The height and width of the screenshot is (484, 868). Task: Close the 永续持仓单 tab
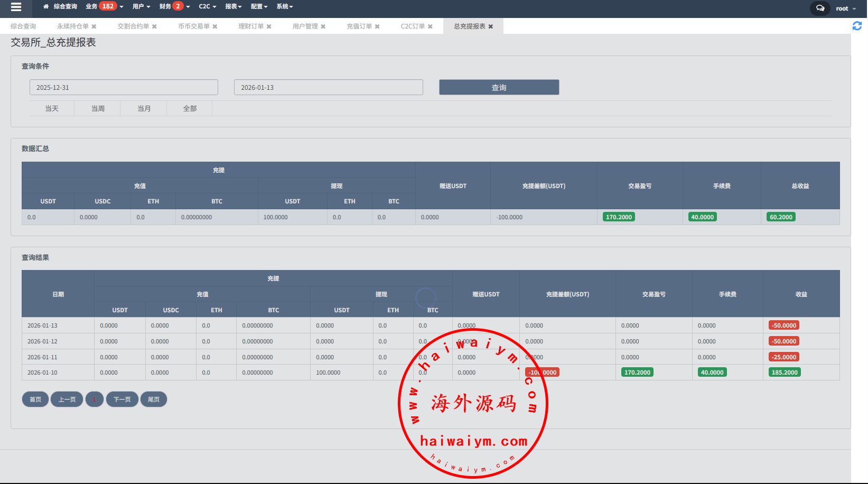[x=94, y=26]
